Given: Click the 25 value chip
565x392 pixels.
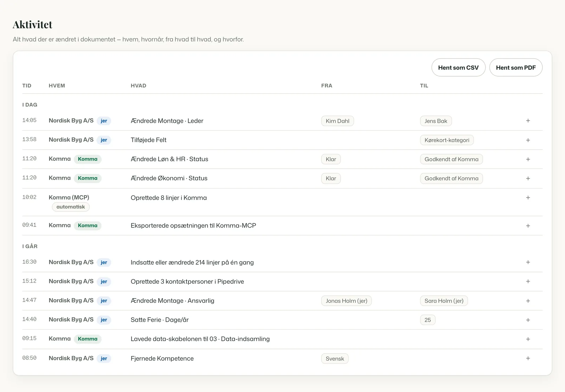Looking at the screenshot, I should click(x=428, y=320).
